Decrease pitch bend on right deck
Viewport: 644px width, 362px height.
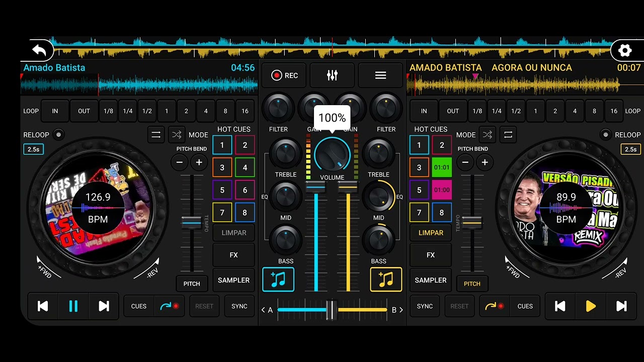[x=465, y=162]
